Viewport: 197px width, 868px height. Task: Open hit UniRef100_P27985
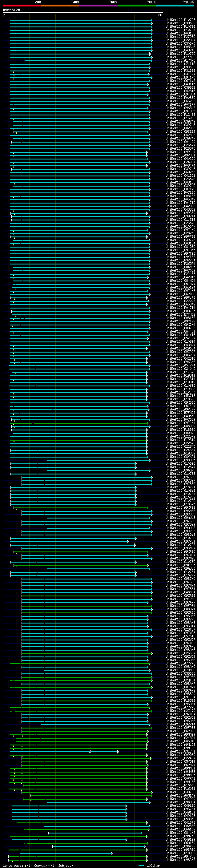pyautogui.click(x=180, y=37)
